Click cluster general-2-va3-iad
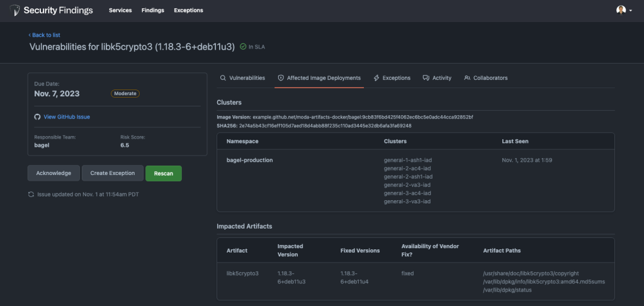The image size is (644, 306). click(x=407, y=185)
